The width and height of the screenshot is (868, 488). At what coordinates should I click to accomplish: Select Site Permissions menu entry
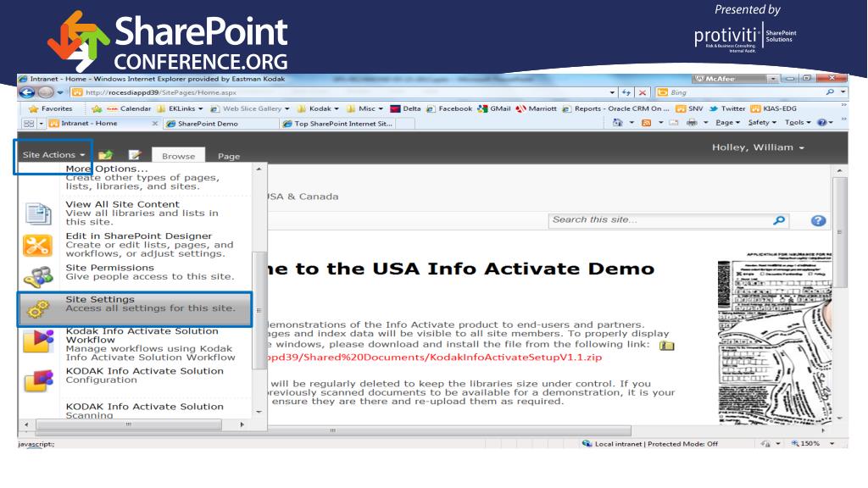[x=149, y=272]
